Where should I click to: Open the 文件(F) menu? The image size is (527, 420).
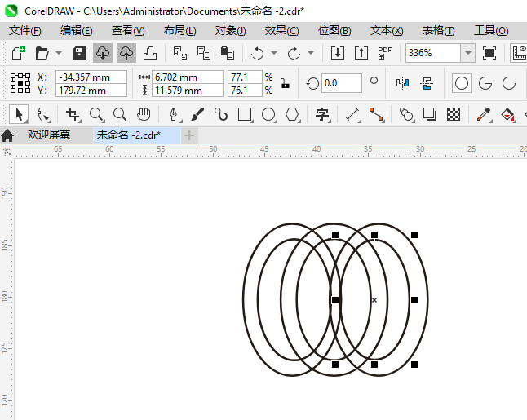(x=25, y=31)
